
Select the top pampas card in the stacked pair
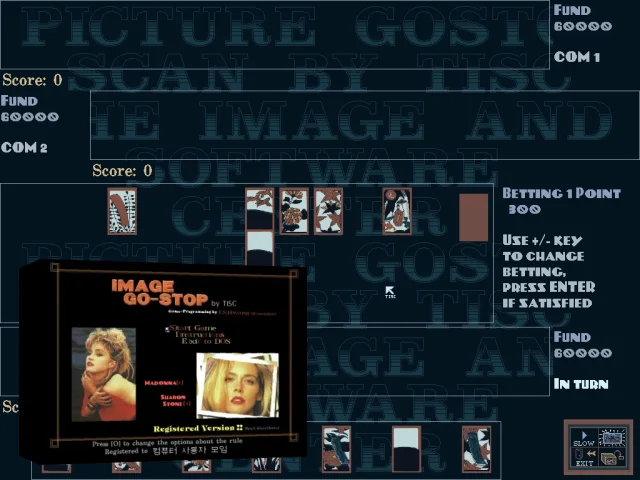click(260, 208)
